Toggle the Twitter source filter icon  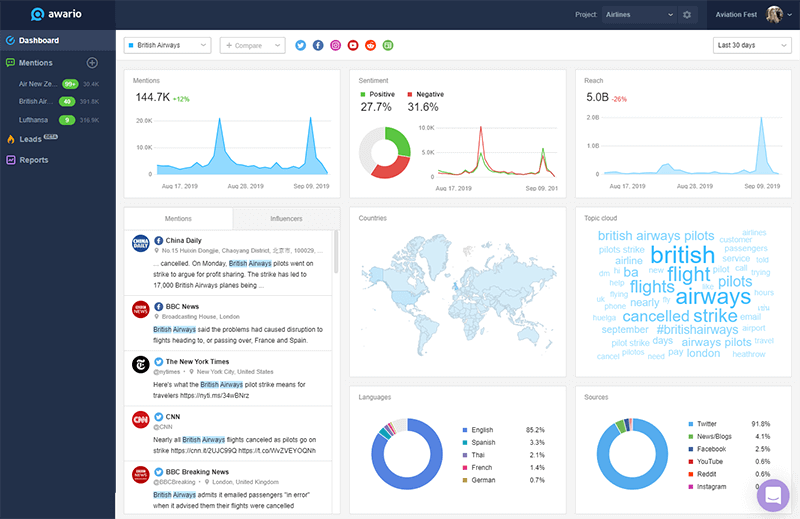click(300, 45)
